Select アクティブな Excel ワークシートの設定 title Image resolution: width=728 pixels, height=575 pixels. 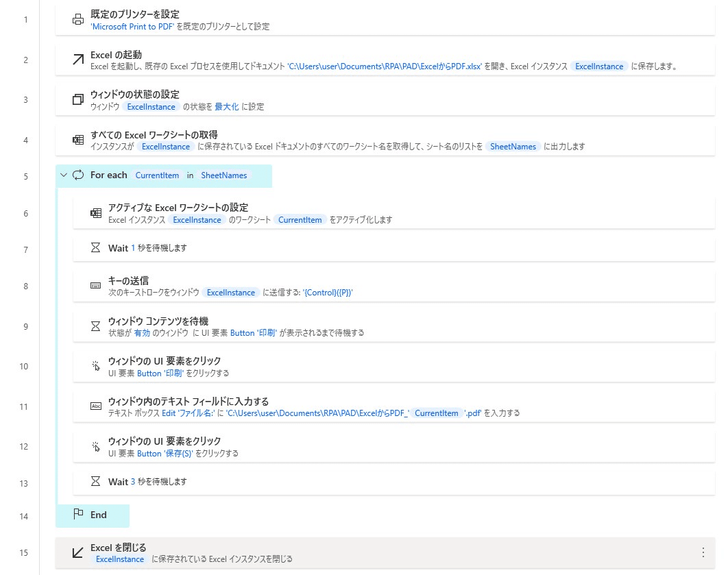click(x=178, y=208)
